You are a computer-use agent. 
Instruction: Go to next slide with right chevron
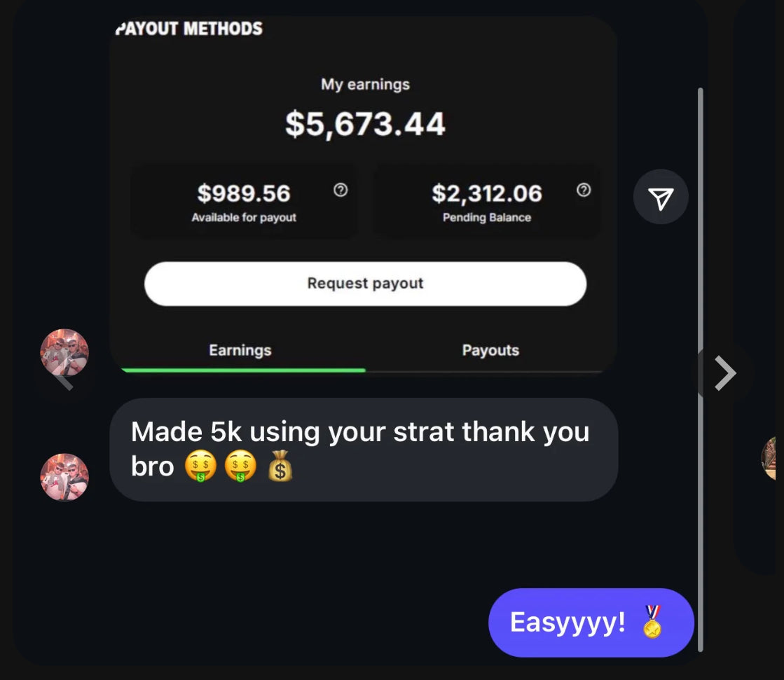click(724, 373)
